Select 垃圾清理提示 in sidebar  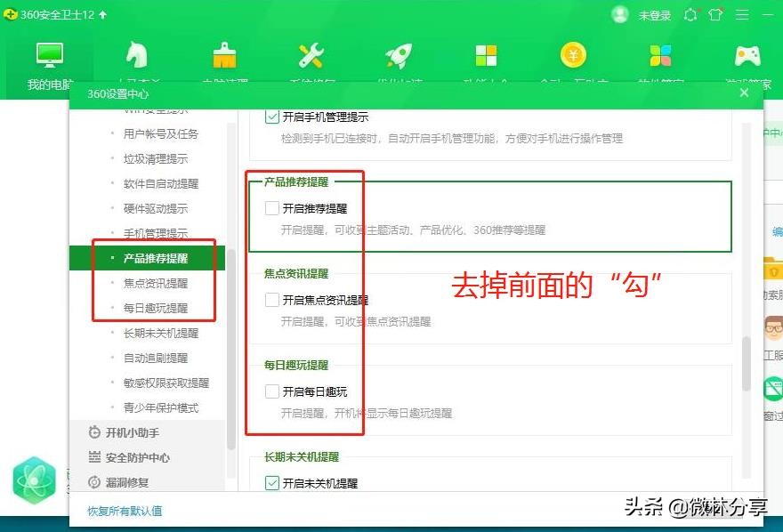coord(156,158)
